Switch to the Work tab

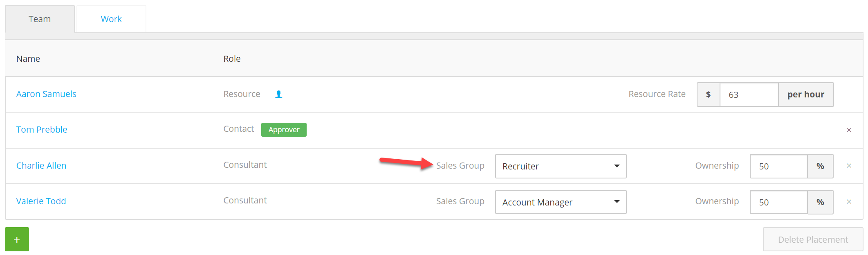coord(111,19)
